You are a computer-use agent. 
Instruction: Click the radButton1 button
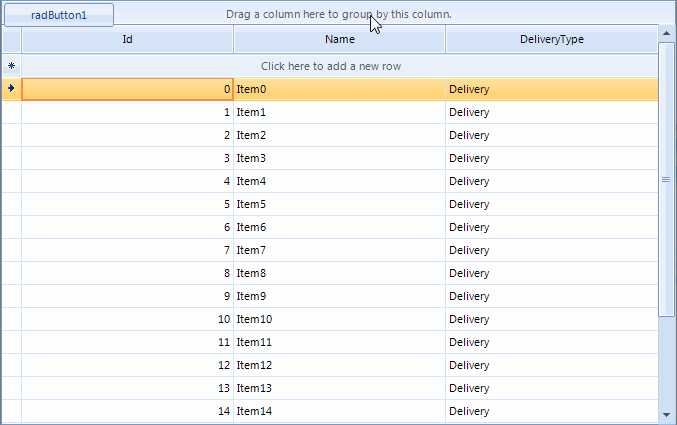click(x=59, y=15)
